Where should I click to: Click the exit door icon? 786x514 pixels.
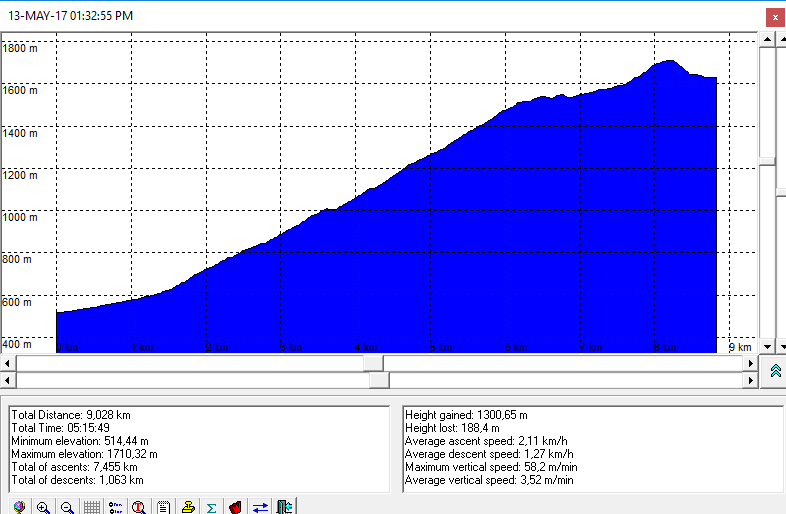[x=284, y=506]
